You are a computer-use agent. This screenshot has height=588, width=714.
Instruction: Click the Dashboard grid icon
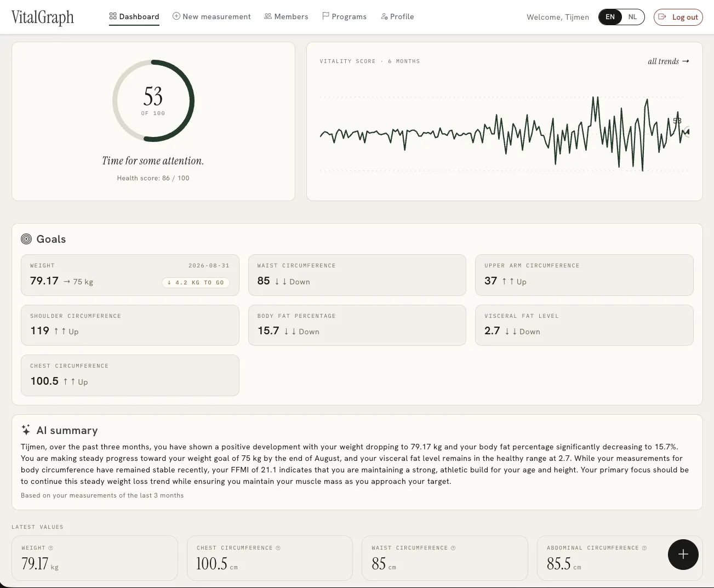click(113, 16)
